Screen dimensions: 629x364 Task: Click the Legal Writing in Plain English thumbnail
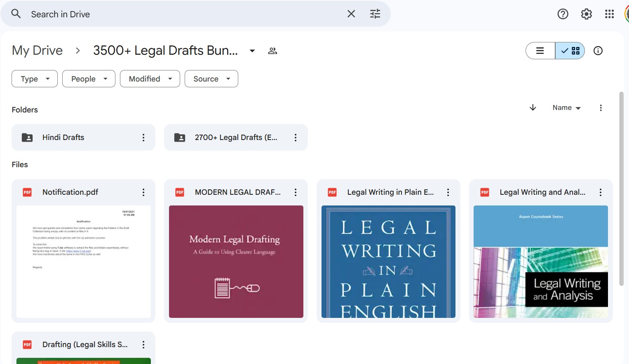(388, 261)
